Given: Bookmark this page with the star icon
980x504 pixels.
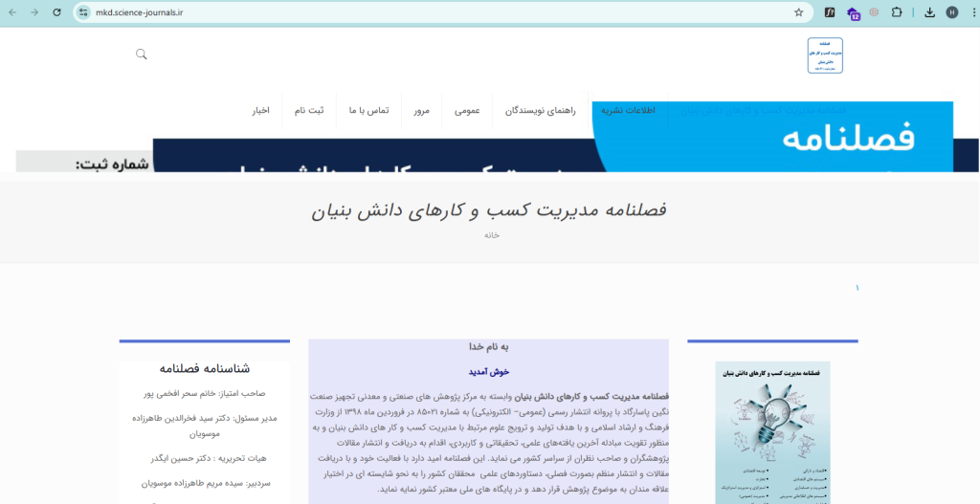Looking at the screenshot, I should pyautogui.click(x=799, y=12).
